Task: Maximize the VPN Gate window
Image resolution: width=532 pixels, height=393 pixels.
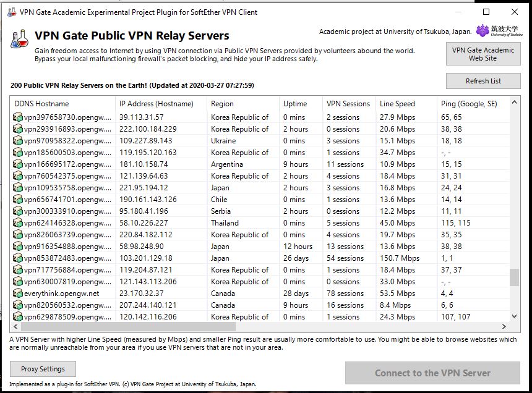Action: (x=486, y=12)
